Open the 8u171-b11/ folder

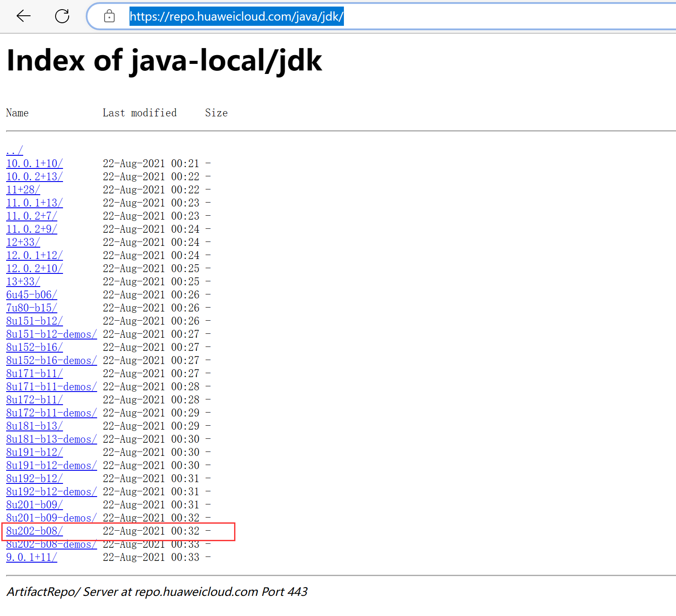coord(35,373)
